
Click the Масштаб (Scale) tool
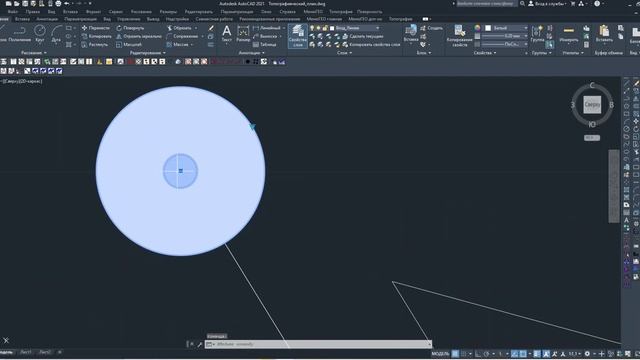(129, 44)
